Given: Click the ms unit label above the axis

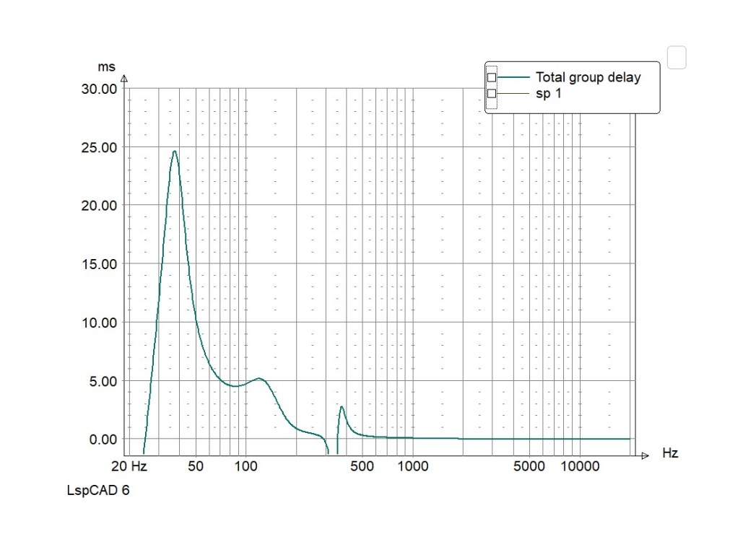Looking at the screenshot, I should click(107, 67).
